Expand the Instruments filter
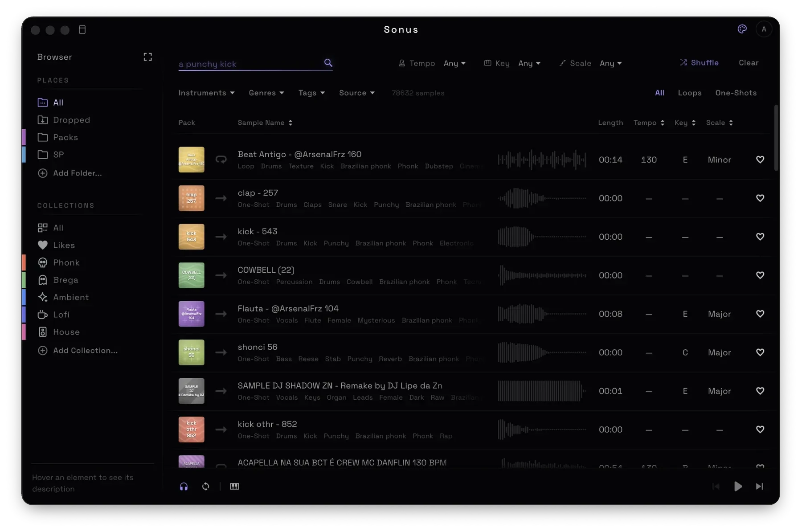 pyautogui.click(x=206, y=93)
